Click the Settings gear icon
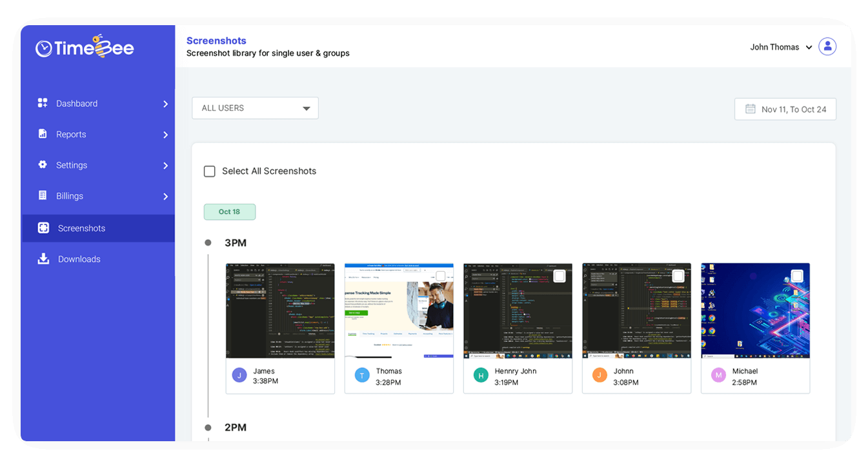 42,165
